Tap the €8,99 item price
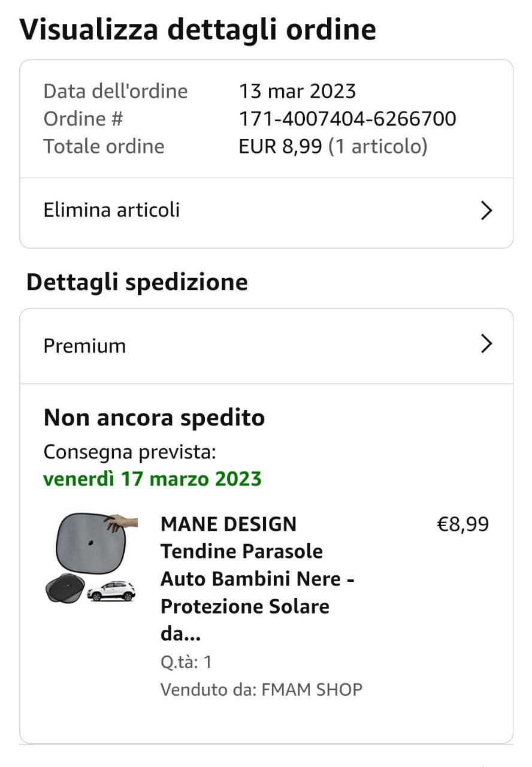532x767 pixels. tap(463, 524)
